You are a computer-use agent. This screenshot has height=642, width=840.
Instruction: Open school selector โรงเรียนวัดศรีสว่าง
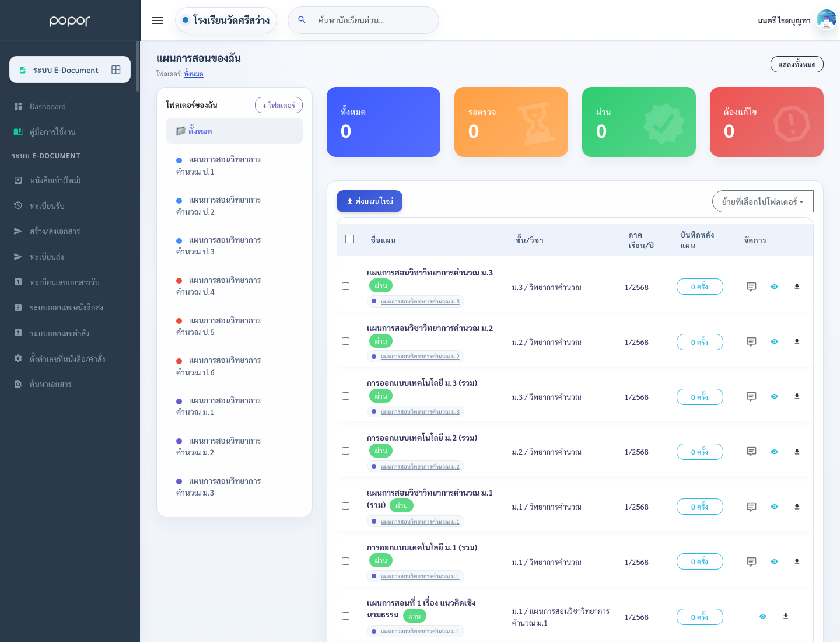pos(226,20)
